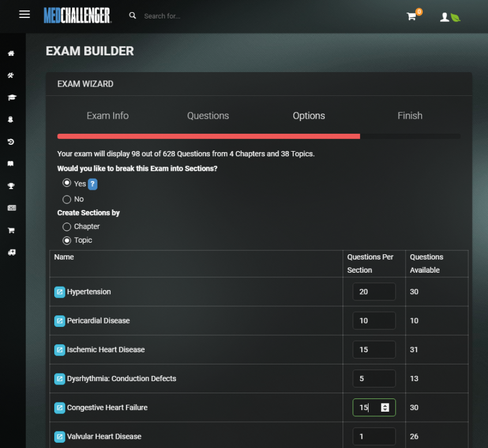Image resolution: width=488 pixels, height=448 pixels.
Task: Click the Ischemic Heart Disease questions field
Action: [374, 349]
